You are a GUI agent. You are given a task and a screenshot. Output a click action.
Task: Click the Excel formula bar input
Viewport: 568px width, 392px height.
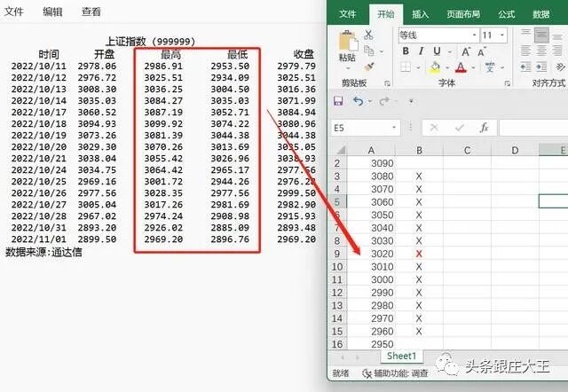pos(533,128)
